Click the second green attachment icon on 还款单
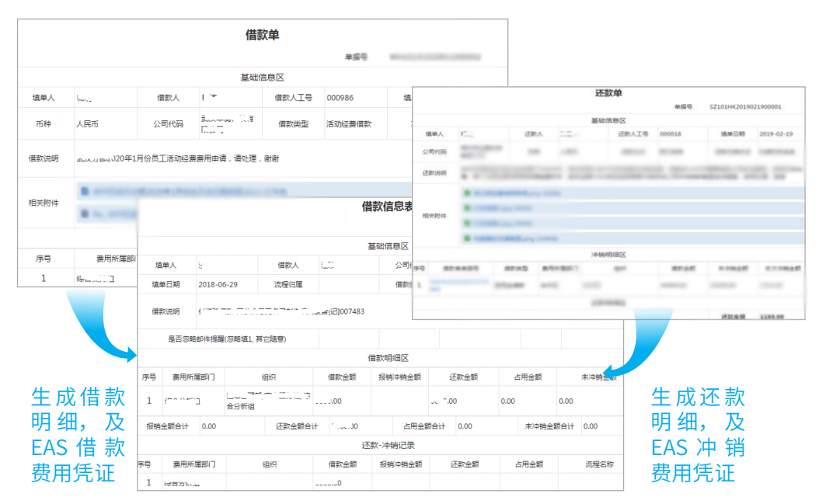819x504 pixels. pyautogui.click(x=467, y=207)
